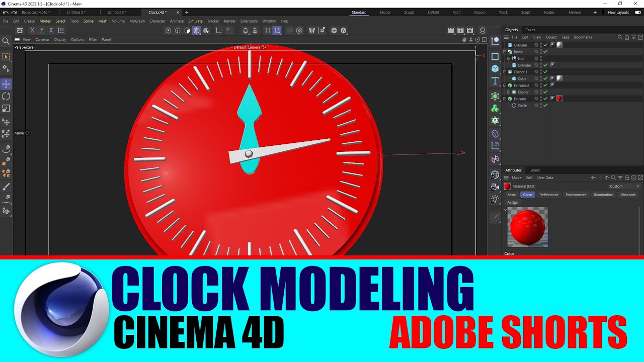Click the Rectangle spline tool icon
The height and width of the screenshot is (362, 644).
(495, 57)
